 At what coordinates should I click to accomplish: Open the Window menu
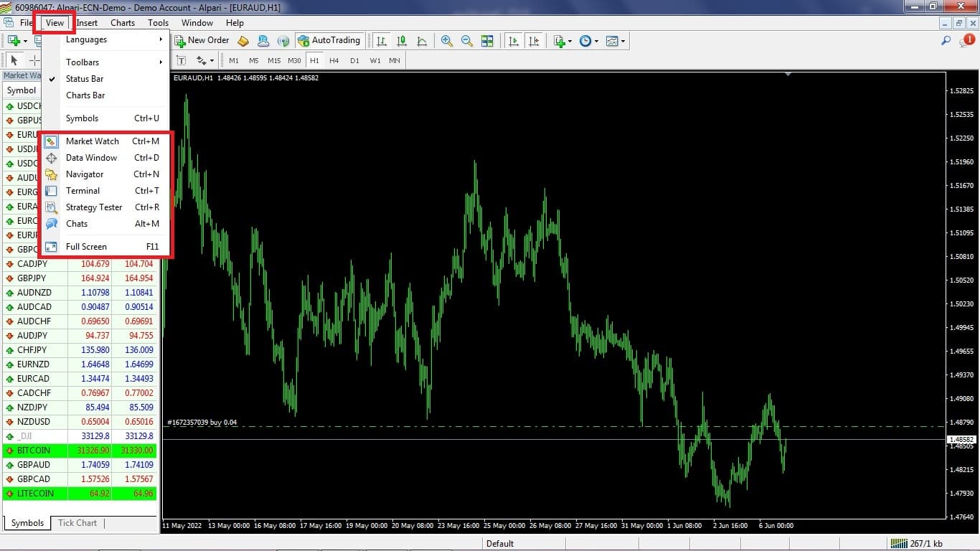coord(197,23)
